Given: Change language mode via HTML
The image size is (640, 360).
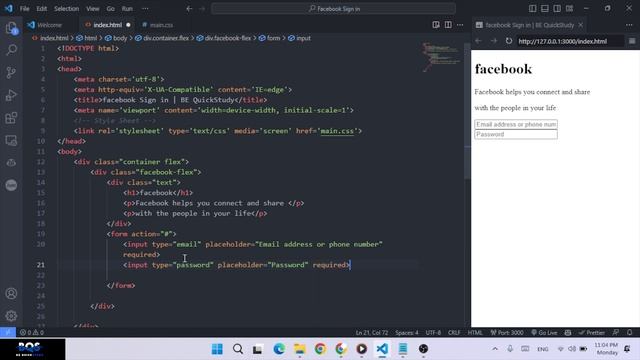Looking at the screenshot, I should pyautogui.click(x=475, y=332).
